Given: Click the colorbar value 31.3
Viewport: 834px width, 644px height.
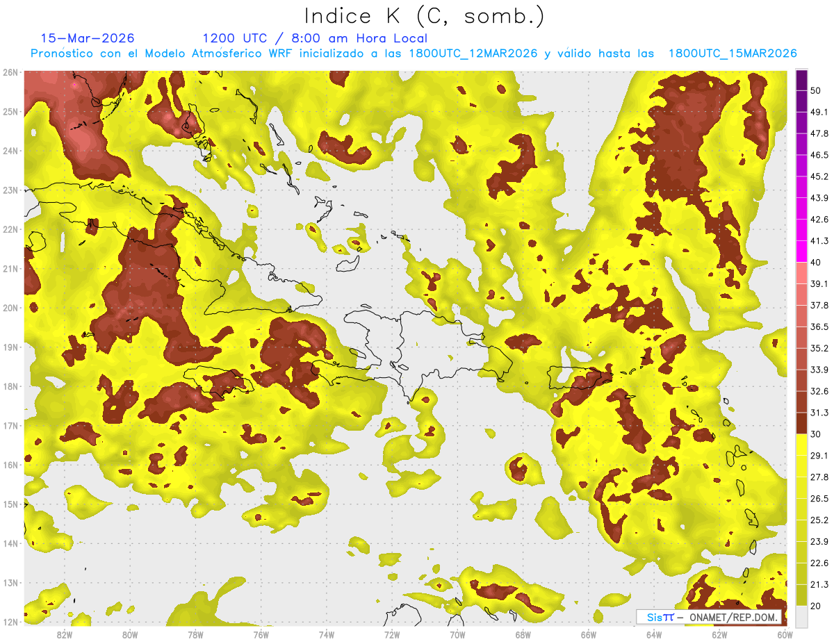Looking at the screenshot, I should pos(819,413).
